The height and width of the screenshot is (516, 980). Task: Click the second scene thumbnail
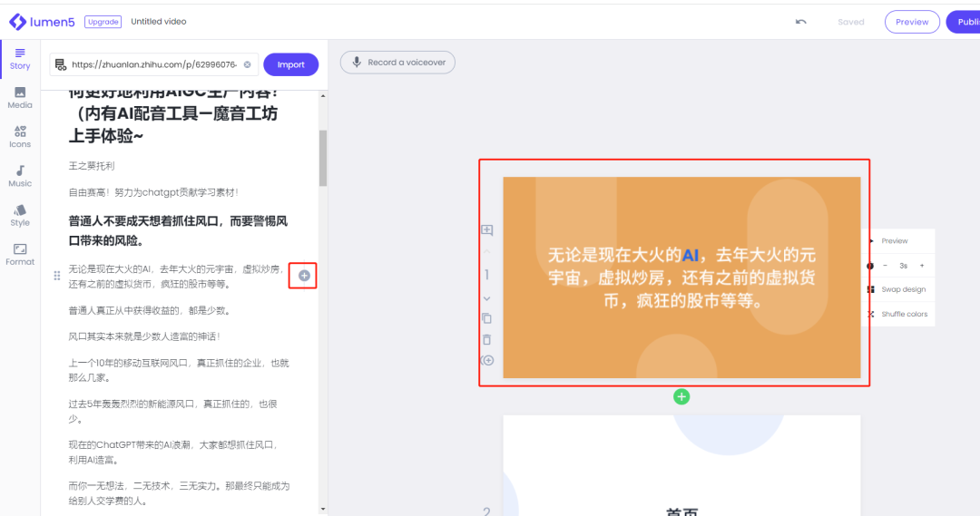(681, 465)
